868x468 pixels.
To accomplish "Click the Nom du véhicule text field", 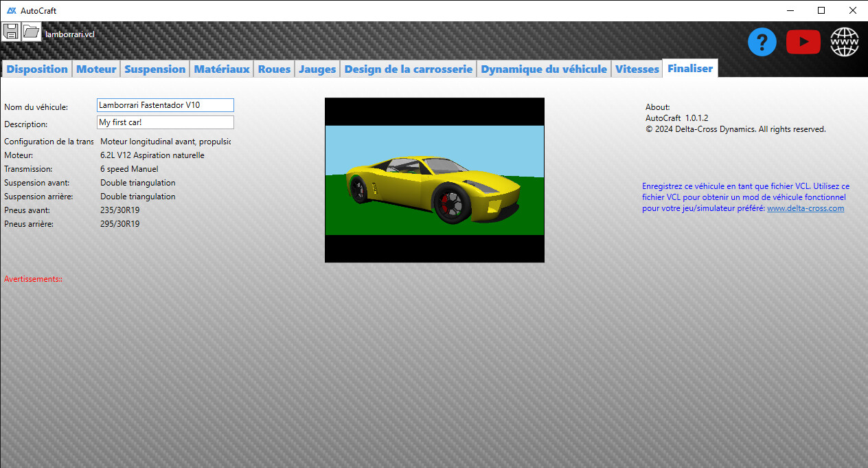I will point(165,105).
